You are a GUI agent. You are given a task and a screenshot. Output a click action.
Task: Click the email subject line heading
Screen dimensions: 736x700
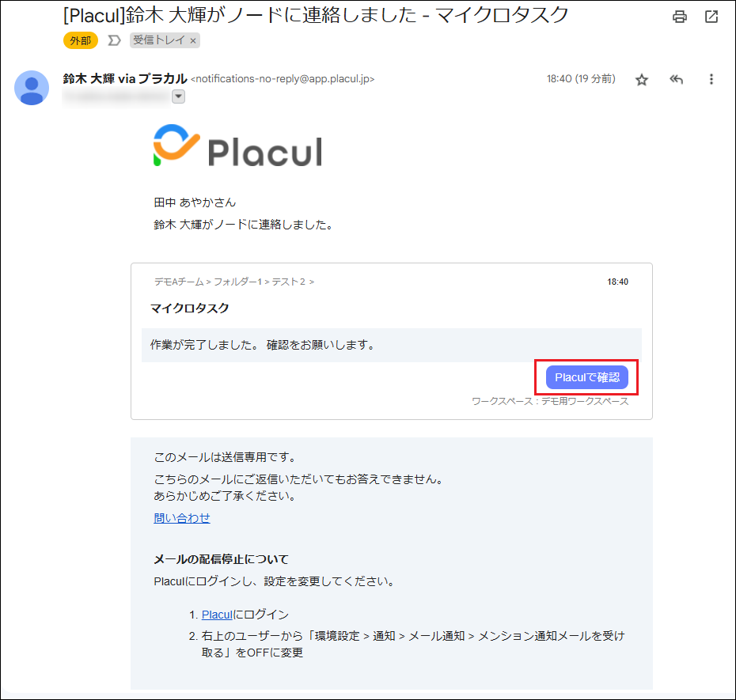(x=316, y=15)
